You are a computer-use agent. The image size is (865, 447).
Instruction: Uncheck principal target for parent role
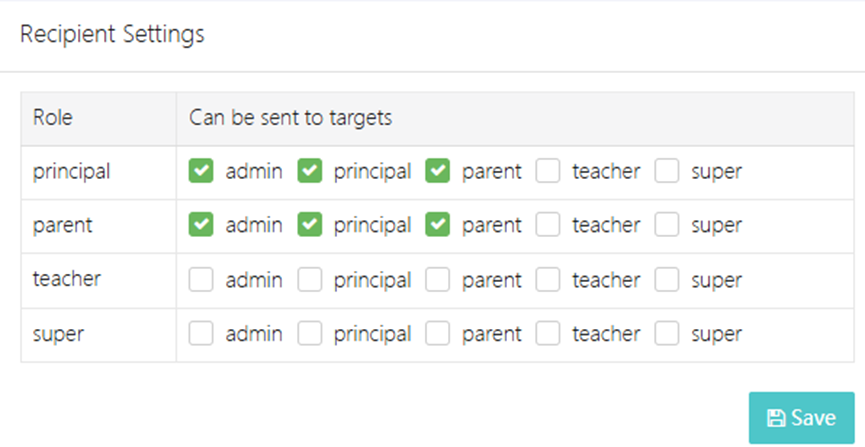tap(310, 225)
